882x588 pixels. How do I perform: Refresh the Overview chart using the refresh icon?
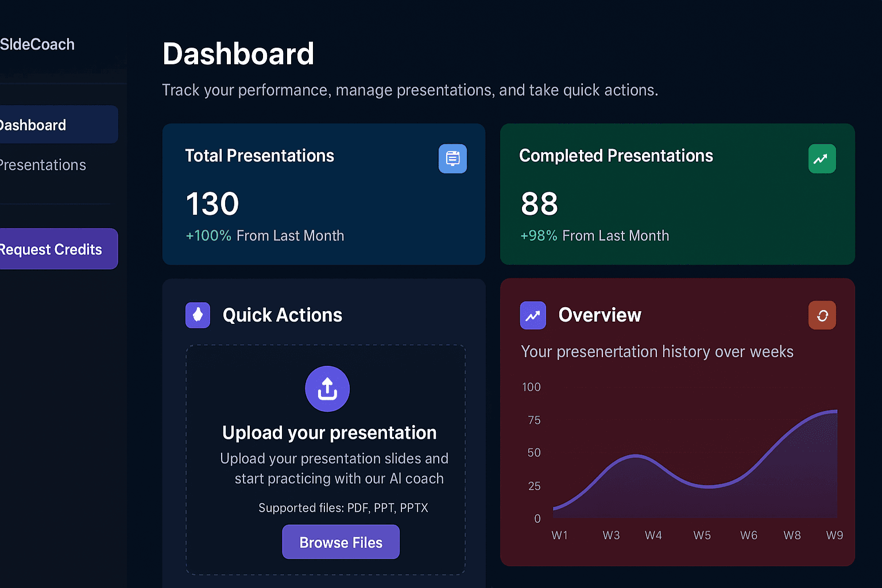pyautogui.click(x=822, y=315)
